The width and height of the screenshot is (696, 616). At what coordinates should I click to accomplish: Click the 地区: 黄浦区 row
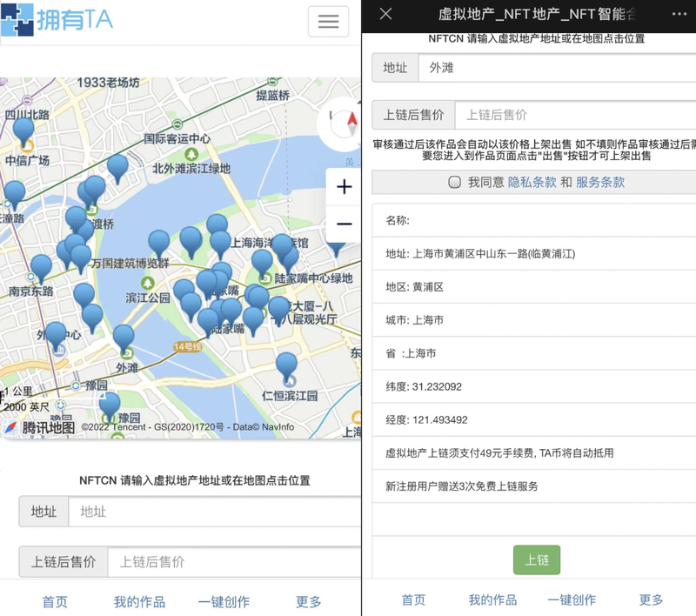(534, 287)
